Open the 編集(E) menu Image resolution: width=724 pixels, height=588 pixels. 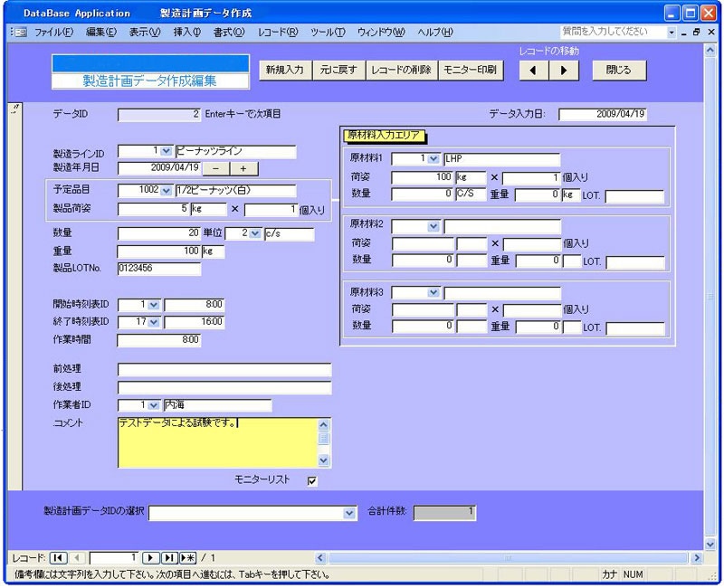click(x=101, y=33)
